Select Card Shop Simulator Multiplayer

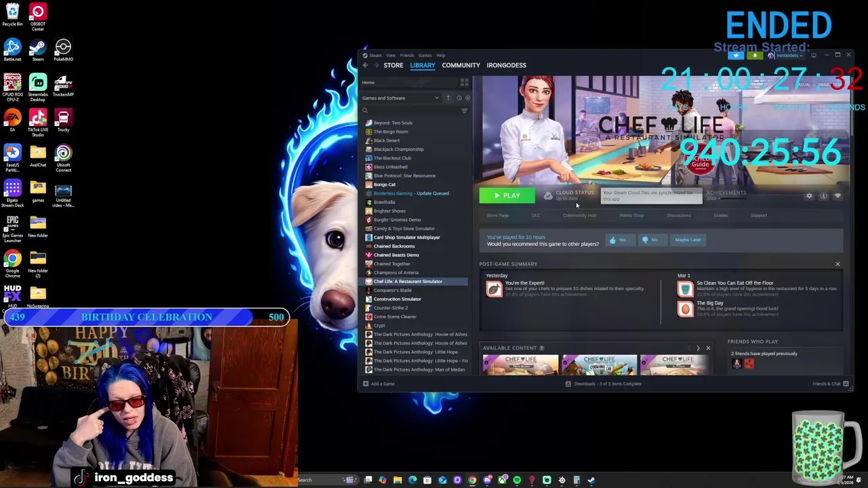(407, 237)
